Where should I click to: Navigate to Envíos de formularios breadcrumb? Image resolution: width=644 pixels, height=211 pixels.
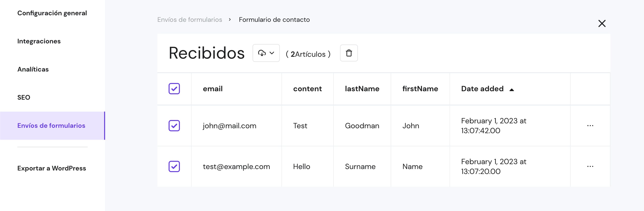[190, 20]
